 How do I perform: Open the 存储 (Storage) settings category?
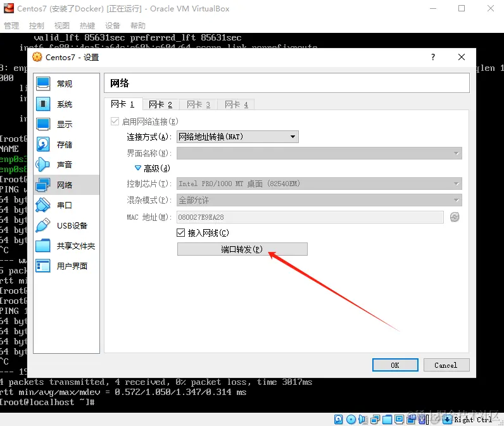(66, 144)
